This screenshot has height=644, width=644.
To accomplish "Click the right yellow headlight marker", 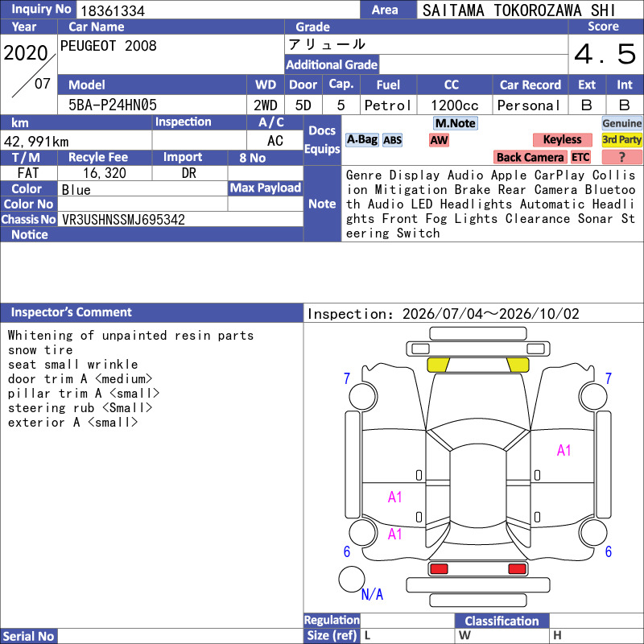I will [518, 365].
